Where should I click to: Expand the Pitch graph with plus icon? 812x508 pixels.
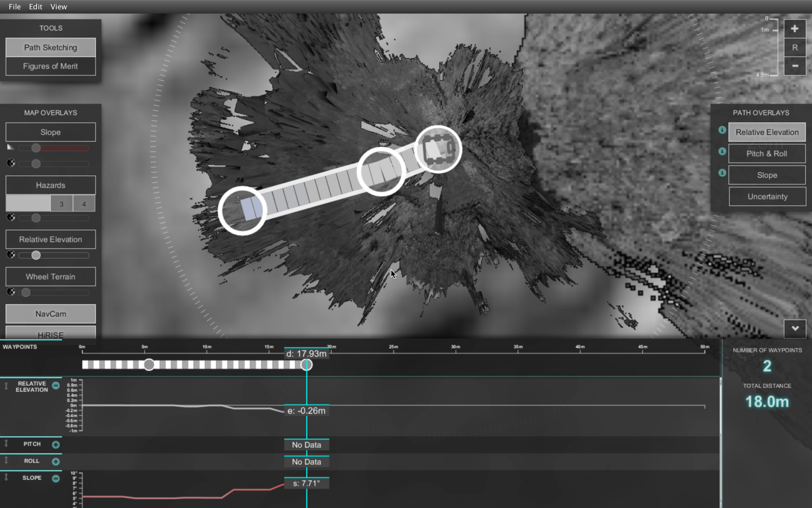56,444
